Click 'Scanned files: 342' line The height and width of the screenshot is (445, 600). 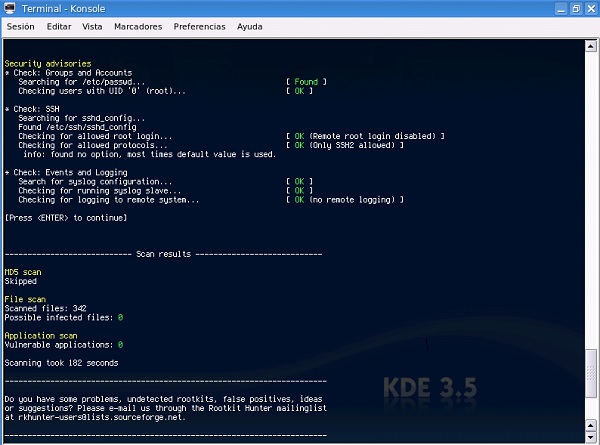tap(46, 308)
